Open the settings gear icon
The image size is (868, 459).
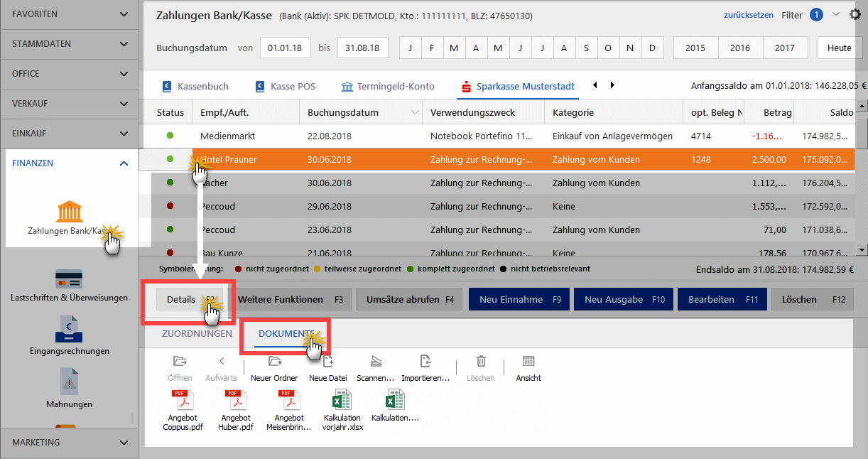click(x=855, y=14)
